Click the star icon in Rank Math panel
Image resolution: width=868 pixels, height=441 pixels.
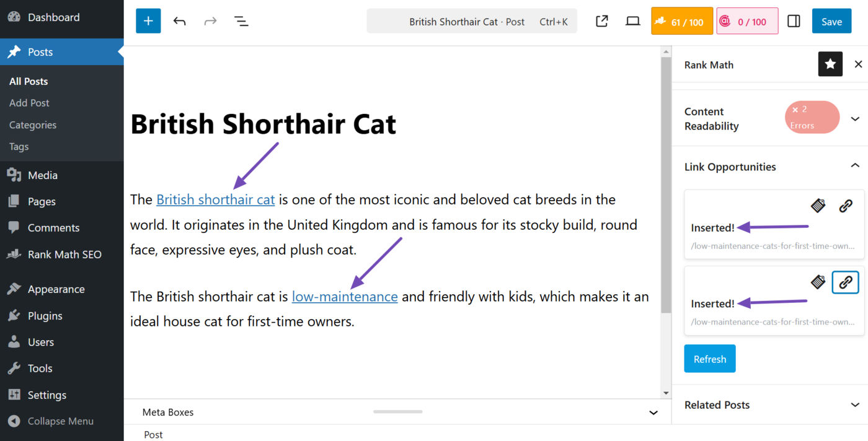tap(830, 64)
